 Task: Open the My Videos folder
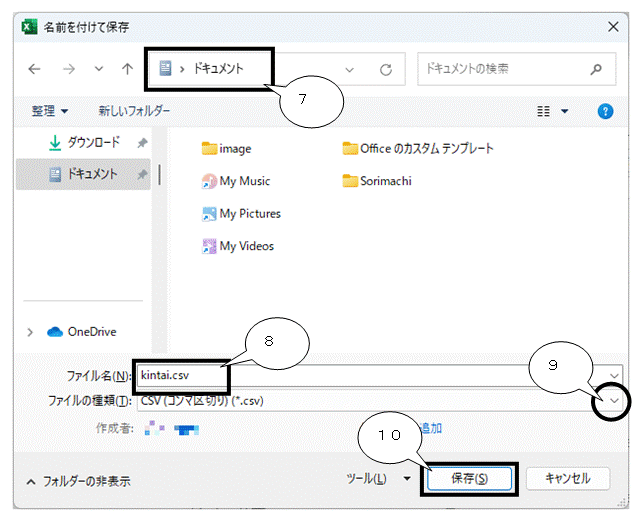[246, 246]
